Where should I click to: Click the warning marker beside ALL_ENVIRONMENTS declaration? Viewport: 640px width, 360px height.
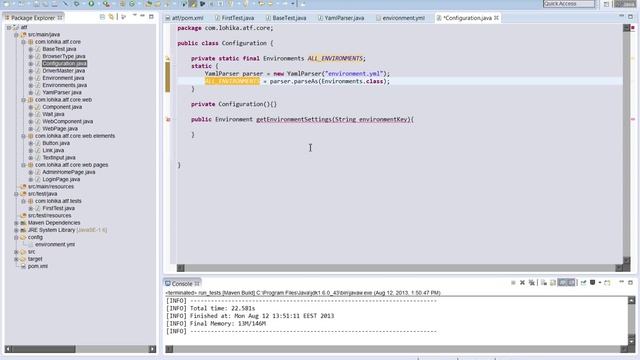[x=167, y=58]
